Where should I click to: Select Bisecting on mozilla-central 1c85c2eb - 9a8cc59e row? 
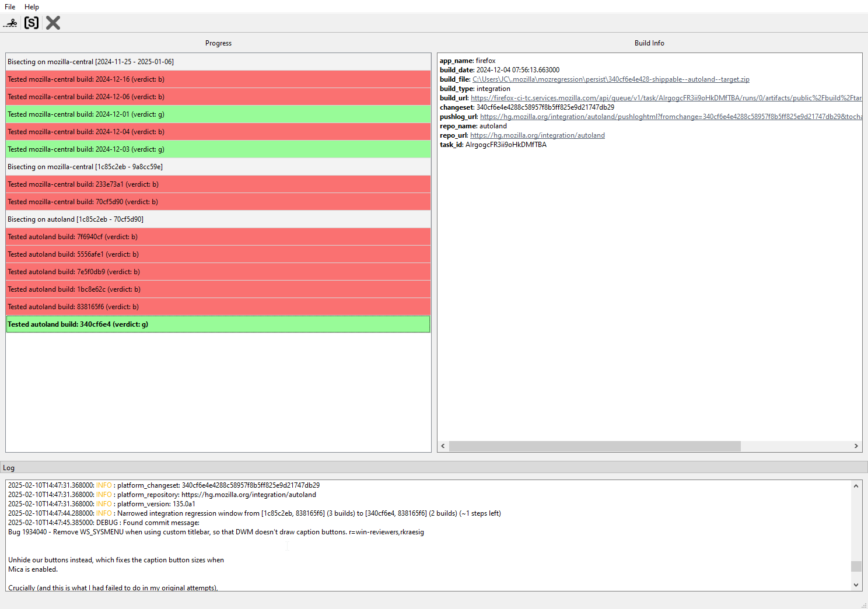(218, 167)
